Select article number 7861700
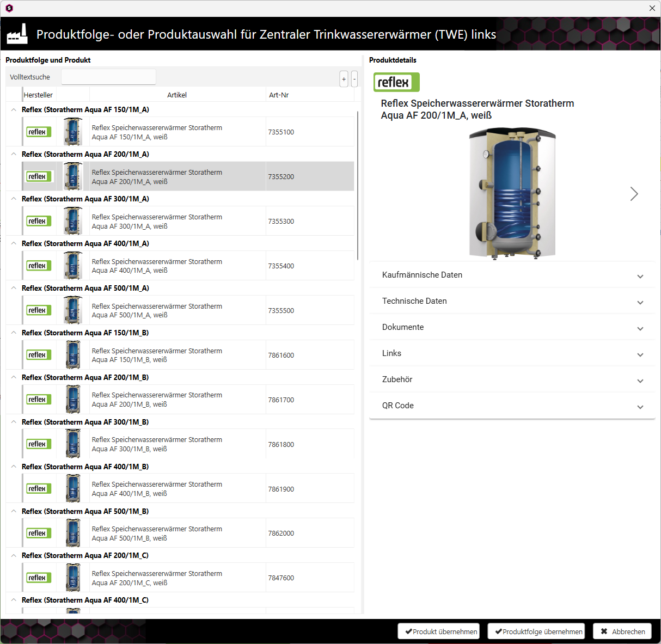 [281, 400]
